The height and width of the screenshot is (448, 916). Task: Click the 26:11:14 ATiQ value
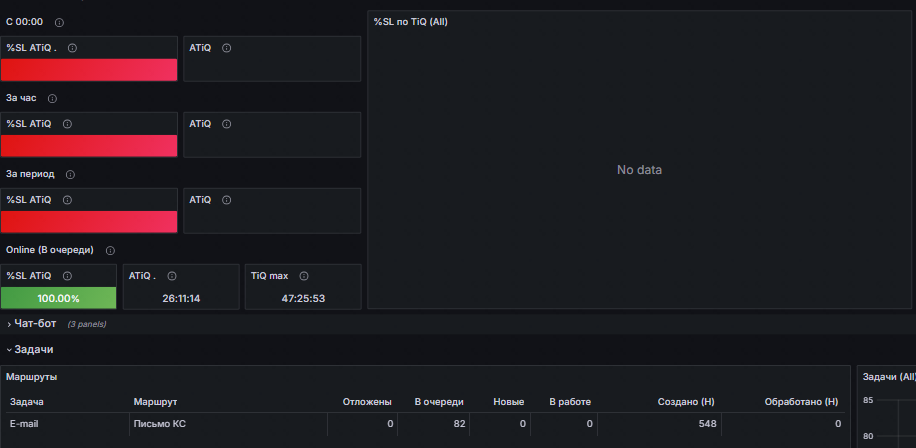pos(181,298)
